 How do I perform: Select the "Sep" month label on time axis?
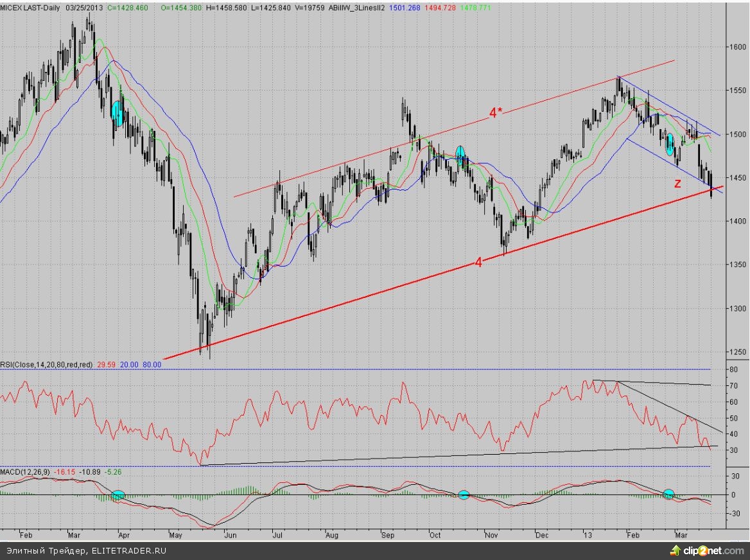tap(388, 534)
